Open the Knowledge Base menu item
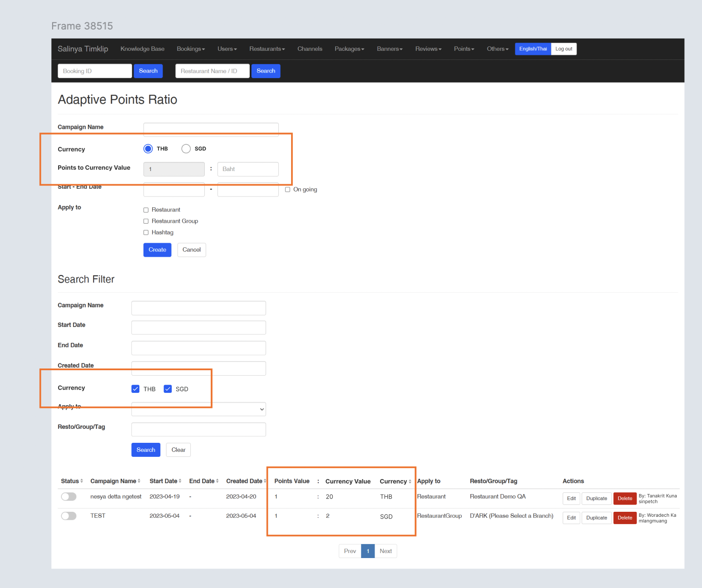This screenshot has height=588, width=702. [142, 49]
